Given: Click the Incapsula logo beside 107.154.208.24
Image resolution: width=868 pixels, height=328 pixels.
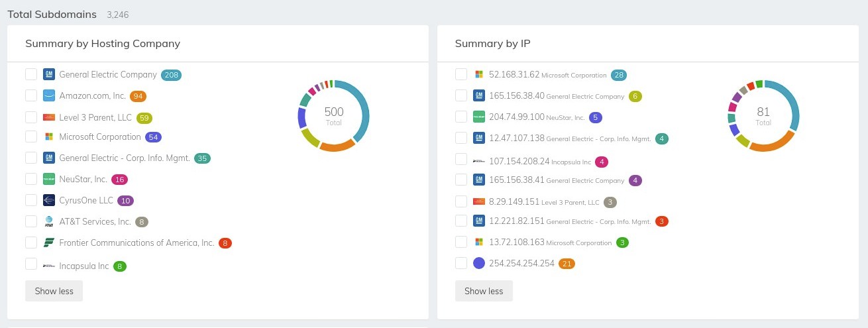Looking at the screenshot, I should (x=479, y=161).
